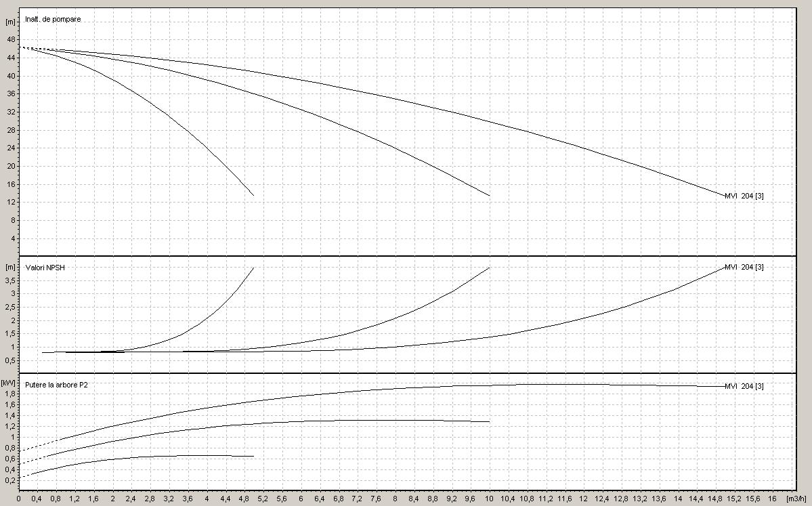
Task: Select MVI 204 [3] label in NPSH chart
Action: click(744, 267)
